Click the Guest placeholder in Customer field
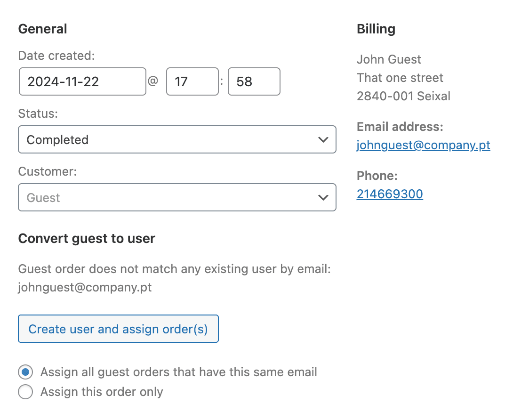 click(44, 197)
